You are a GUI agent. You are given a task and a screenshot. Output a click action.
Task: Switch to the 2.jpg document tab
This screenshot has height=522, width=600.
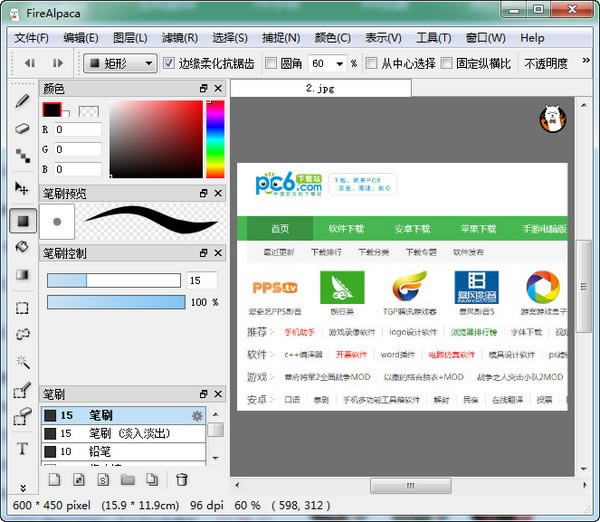[x=322, y=88]
